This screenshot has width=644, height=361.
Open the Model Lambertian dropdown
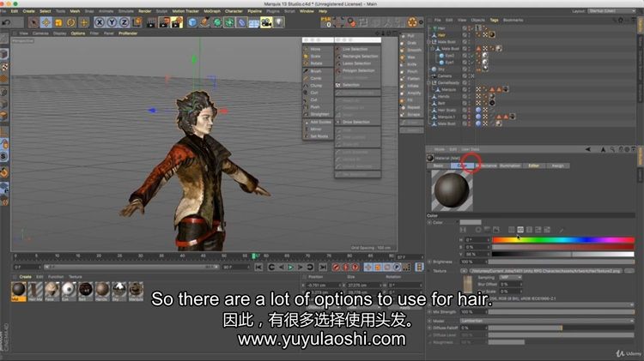tap(547, 321)
